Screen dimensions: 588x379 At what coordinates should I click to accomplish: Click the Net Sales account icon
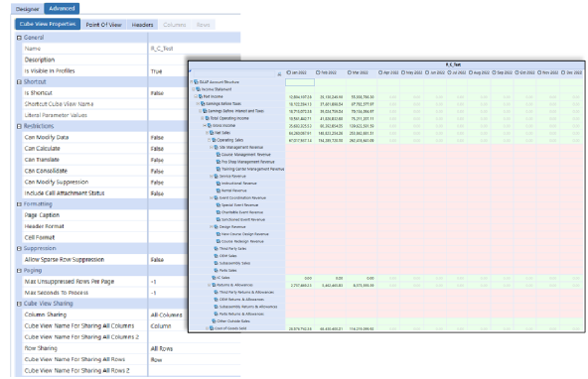[212, 133]
